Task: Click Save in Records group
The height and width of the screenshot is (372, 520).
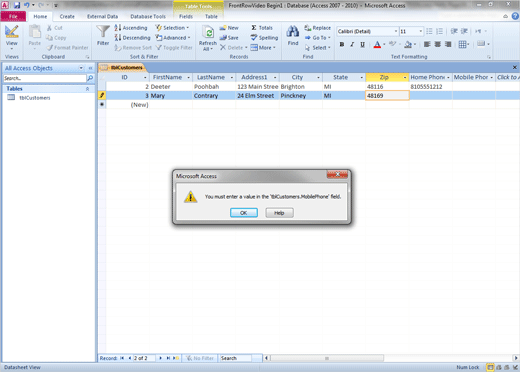Action: (229, 38)
